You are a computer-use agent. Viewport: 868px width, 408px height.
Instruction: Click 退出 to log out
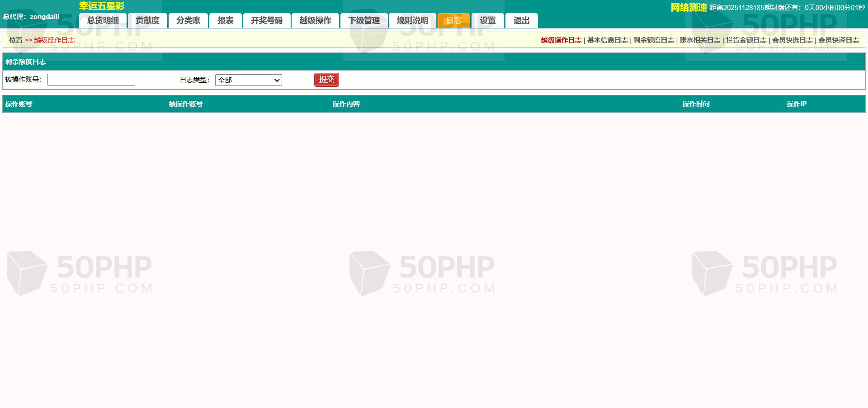(521, 21)
